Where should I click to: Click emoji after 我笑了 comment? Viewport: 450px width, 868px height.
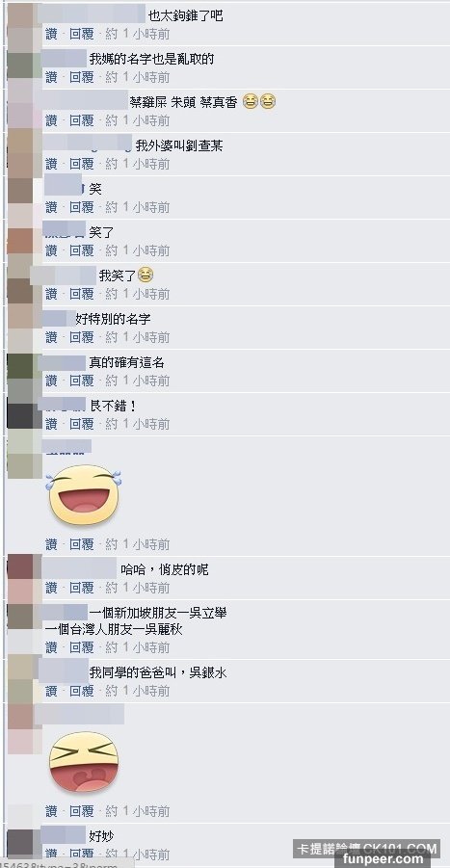click(146, 275)
